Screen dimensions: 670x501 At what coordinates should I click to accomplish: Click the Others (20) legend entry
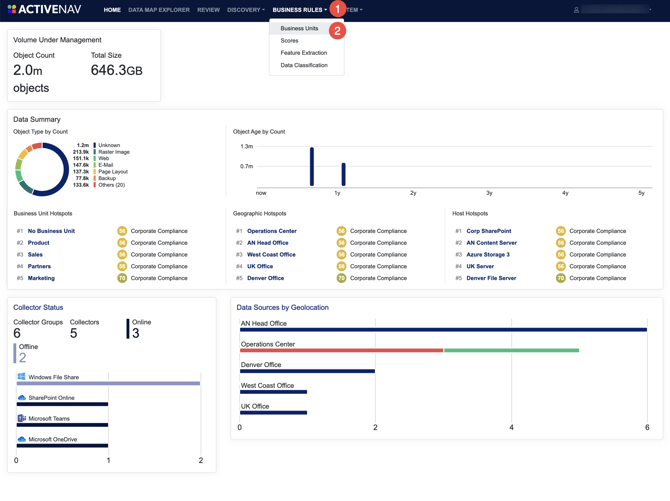(x=112, y=185)
